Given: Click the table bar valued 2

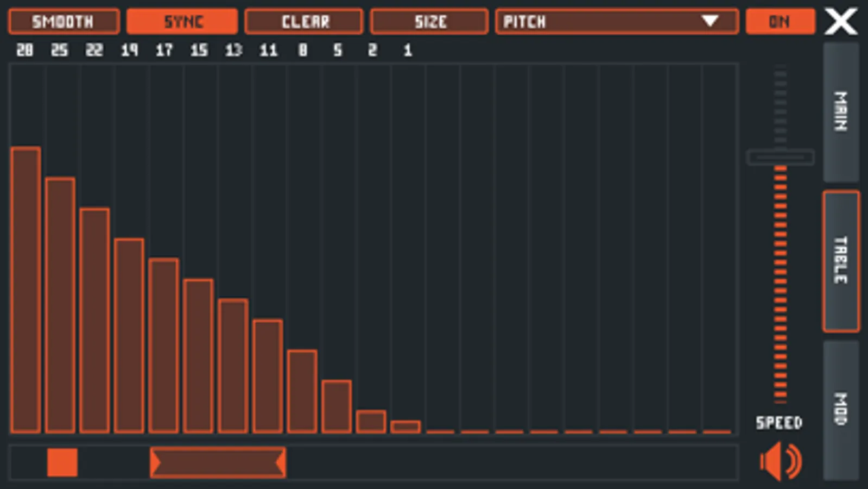Looking at the screenshot, I should [371, 422].
